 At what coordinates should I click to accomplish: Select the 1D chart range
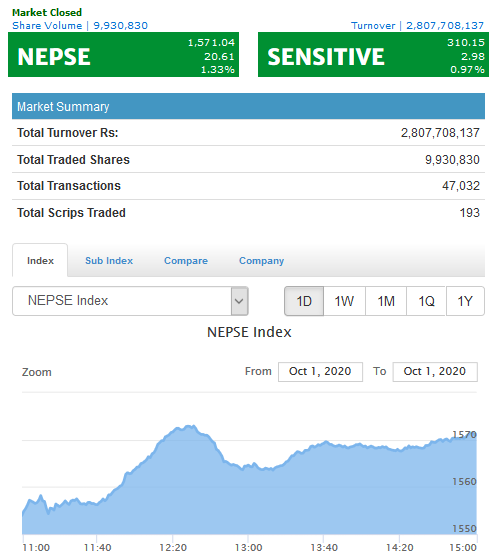(x=304, y=301)
